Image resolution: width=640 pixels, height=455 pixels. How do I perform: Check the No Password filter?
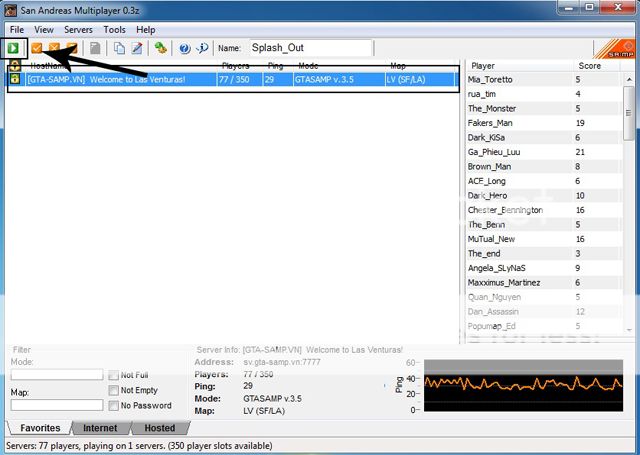click(x=113, y=405)
